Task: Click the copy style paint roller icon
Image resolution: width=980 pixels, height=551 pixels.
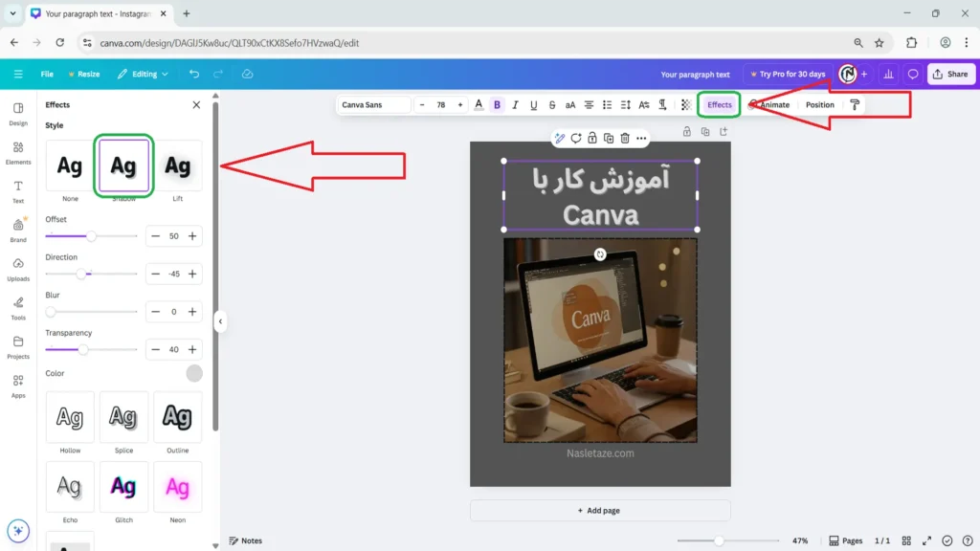Action: tap(855, 105)
